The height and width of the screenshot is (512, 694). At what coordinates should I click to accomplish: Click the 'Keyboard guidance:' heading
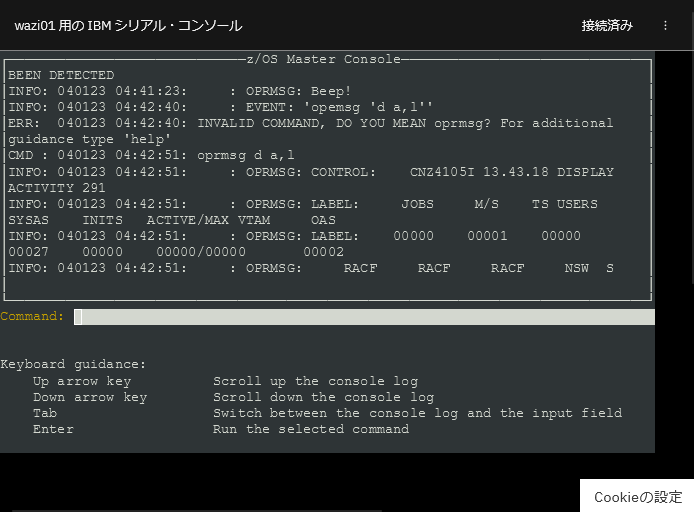73,364
